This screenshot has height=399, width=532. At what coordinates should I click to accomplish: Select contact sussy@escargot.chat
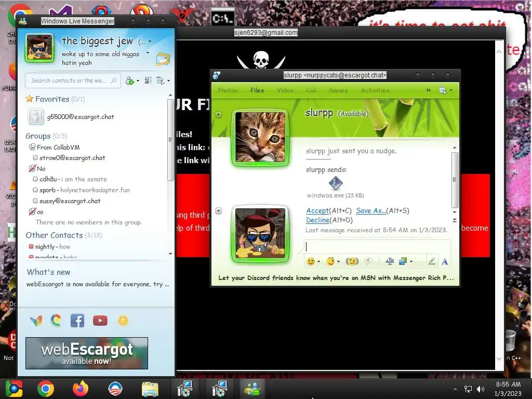click(70, 201)
